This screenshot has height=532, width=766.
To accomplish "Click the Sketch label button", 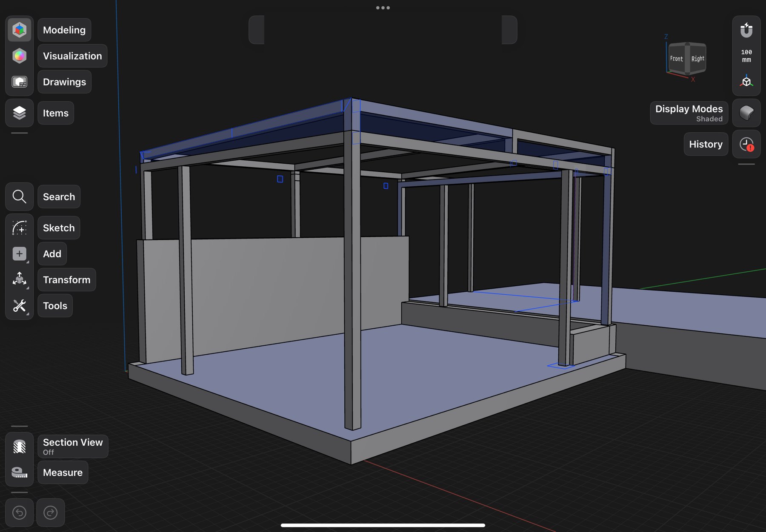I will 59,228.
